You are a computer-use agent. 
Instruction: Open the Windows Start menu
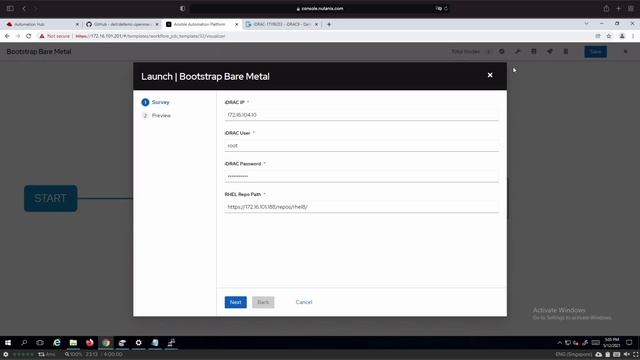point(8,343)
